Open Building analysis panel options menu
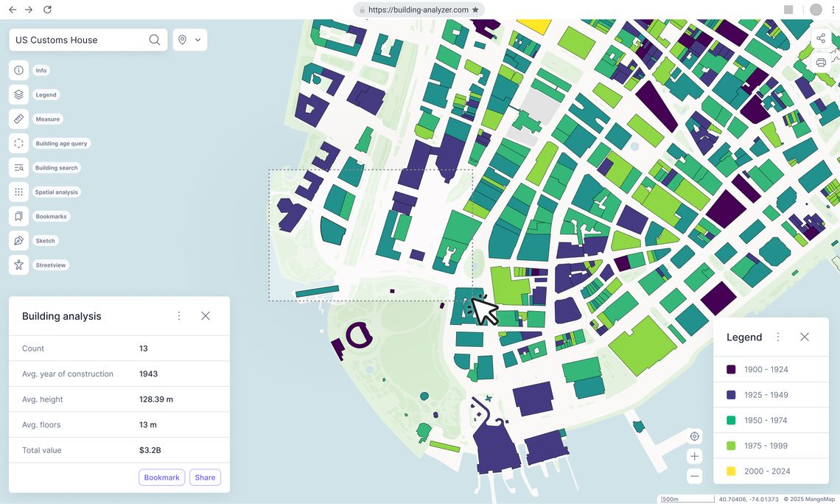The width and height of the screenshot is (840, 504). [x=179, y=316]
